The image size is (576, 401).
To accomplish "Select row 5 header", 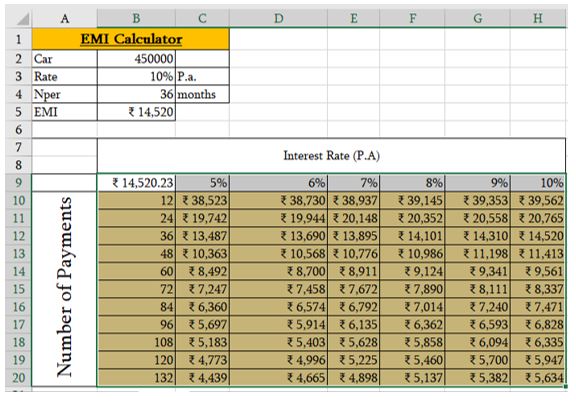I will coord(18,112).
